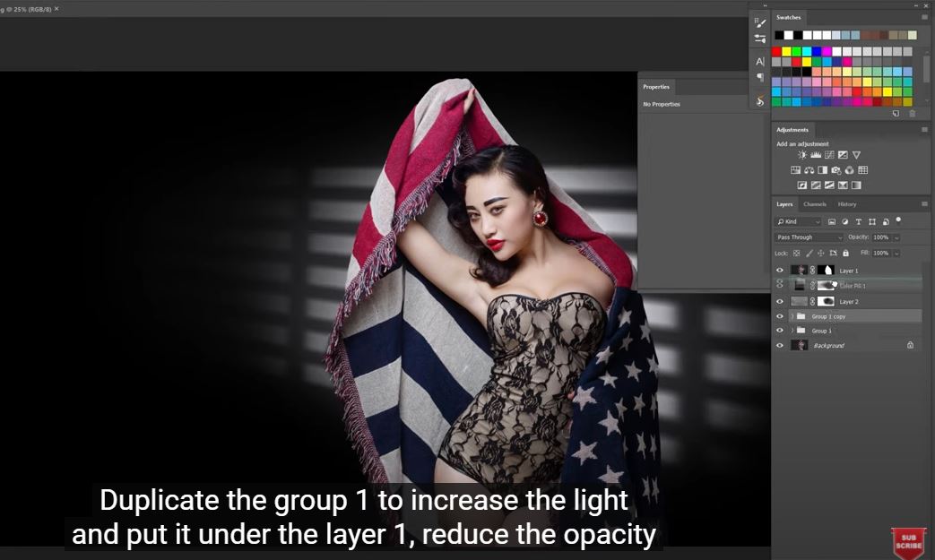Expand the Group 1 folder
This screenshot has width=935, height=560.
coord(792,331)
